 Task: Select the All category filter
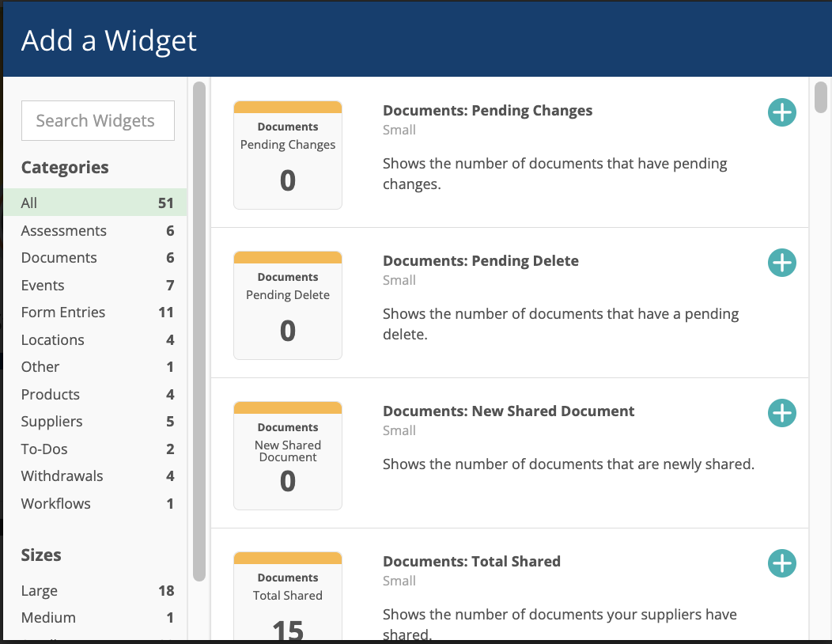point(95,203)
